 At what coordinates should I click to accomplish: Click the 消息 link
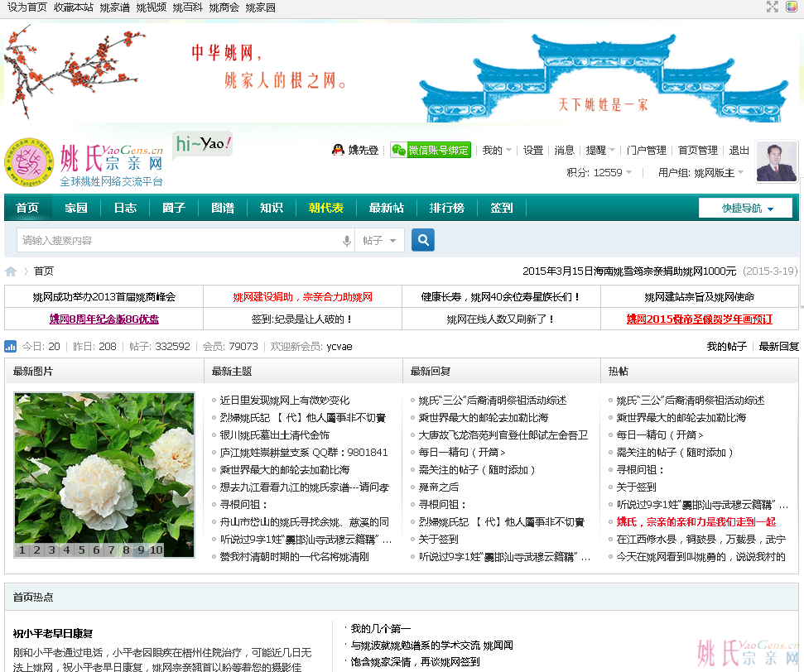(565, 150)
